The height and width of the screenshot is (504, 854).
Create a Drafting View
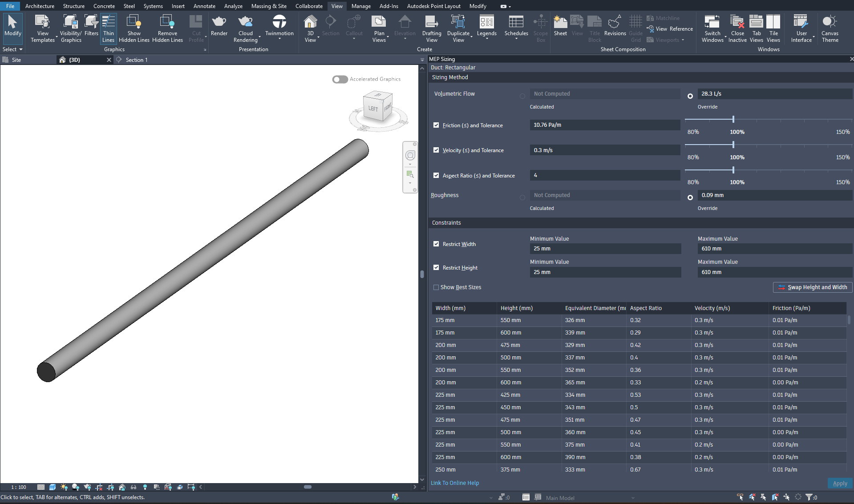pyautogui.click(x=432, y=28)
